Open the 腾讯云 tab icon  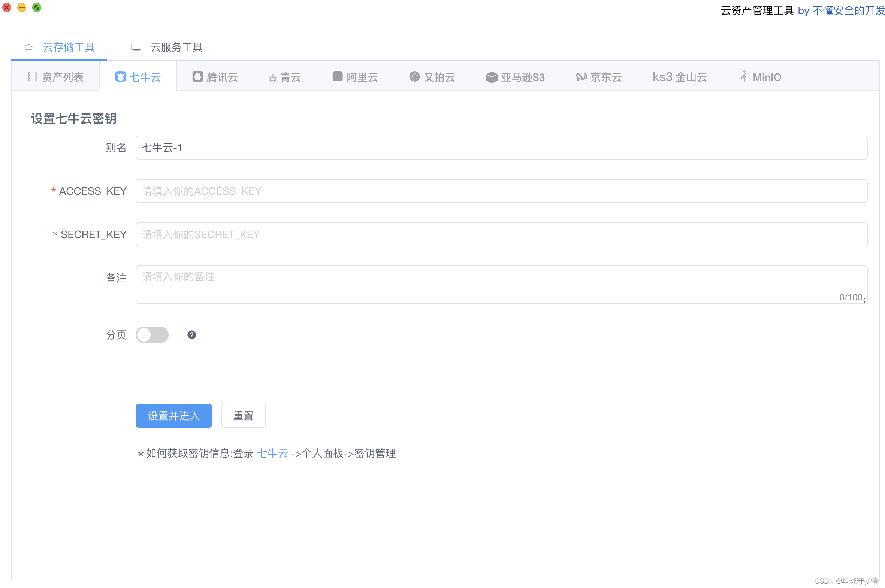point(197,77)
